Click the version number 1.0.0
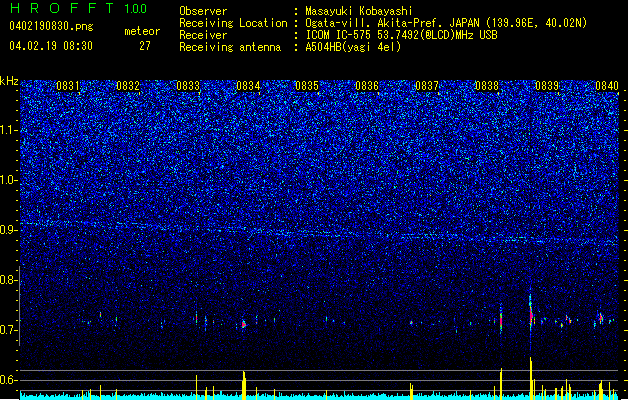Viewport: 629px width, 400px height. pos(135,8)
